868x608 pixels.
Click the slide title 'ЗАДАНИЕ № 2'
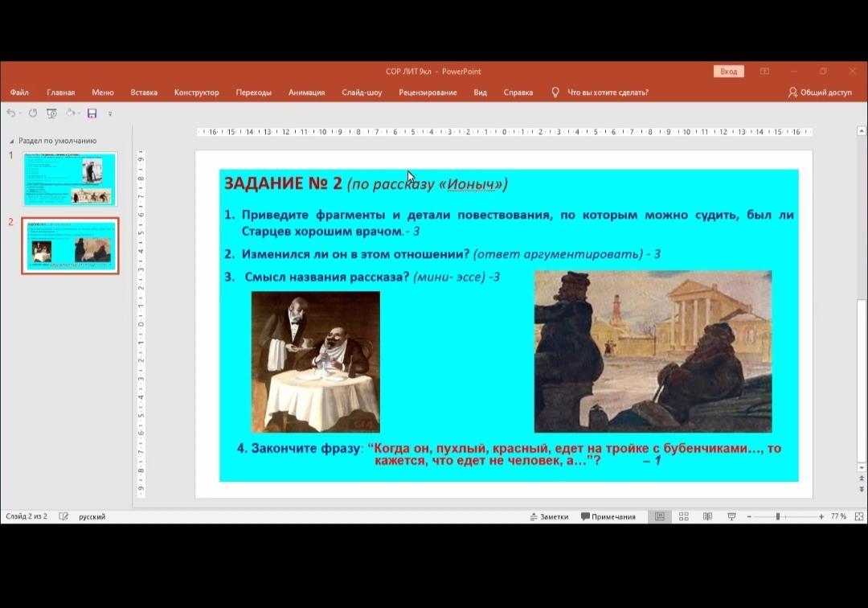(283, 183)
